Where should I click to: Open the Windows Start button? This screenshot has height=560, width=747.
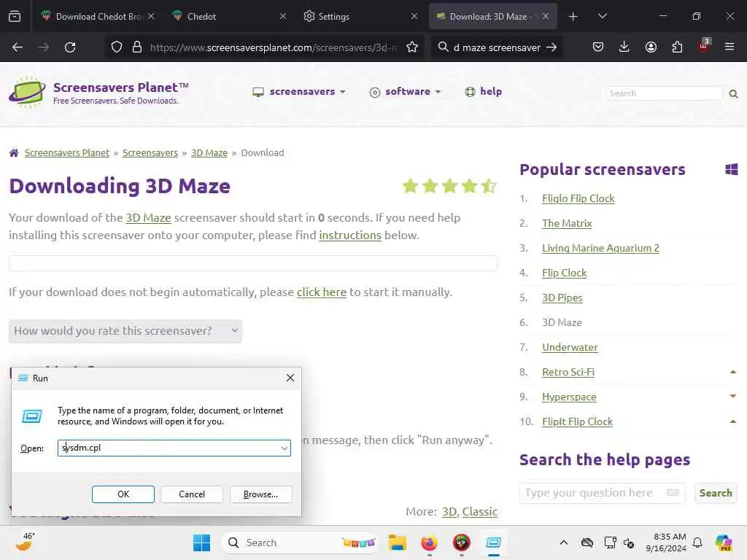201,542
